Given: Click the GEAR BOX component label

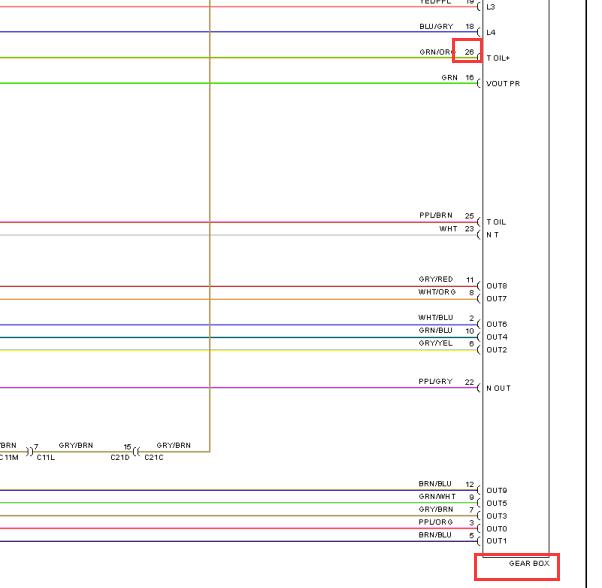Looking at the screenshot, I should (x=529, y=564).
